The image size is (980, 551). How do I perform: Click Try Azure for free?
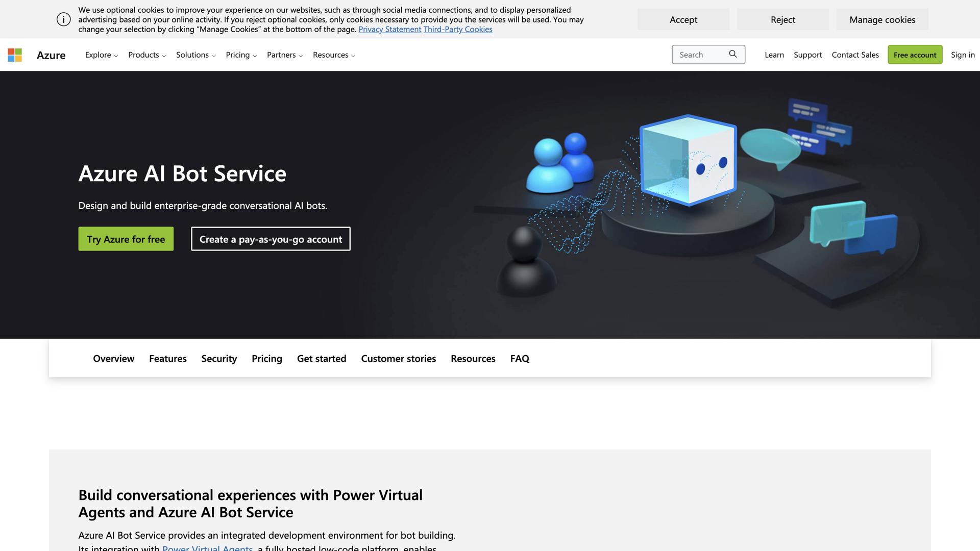point(126,239)
